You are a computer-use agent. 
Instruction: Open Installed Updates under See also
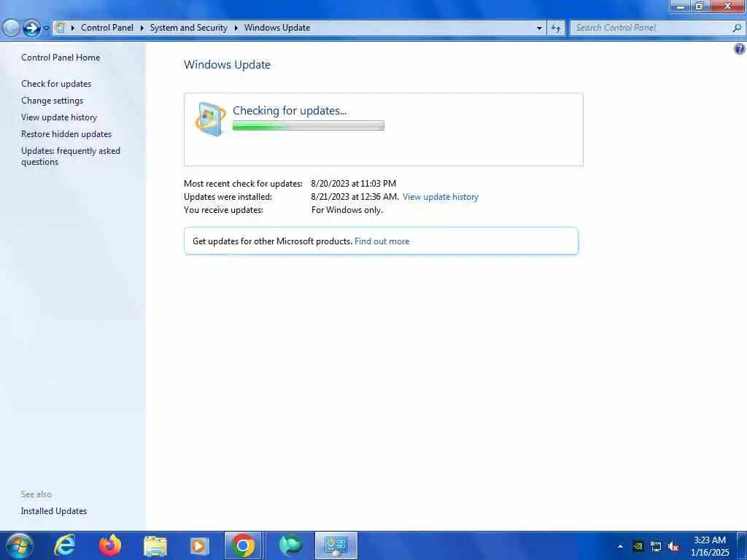54,511
